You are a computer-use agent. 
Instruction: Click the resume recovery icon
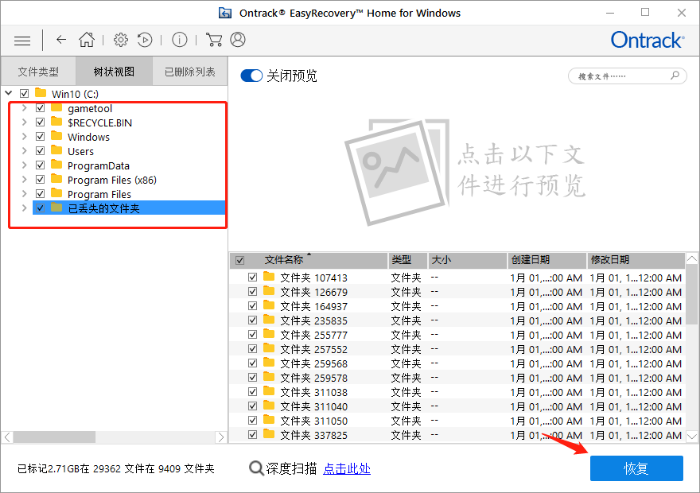click(x=145, y=40)
